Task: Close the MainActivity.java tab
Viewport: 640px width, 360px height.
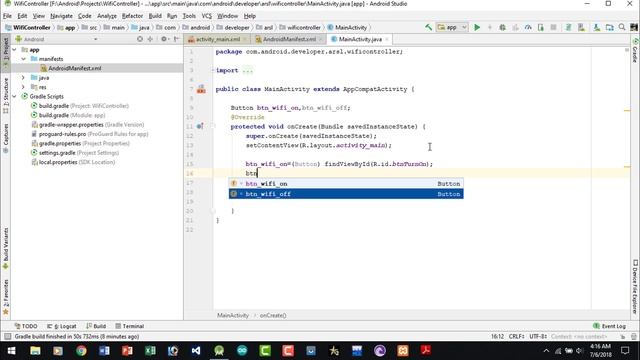Action: pos(387,39)
